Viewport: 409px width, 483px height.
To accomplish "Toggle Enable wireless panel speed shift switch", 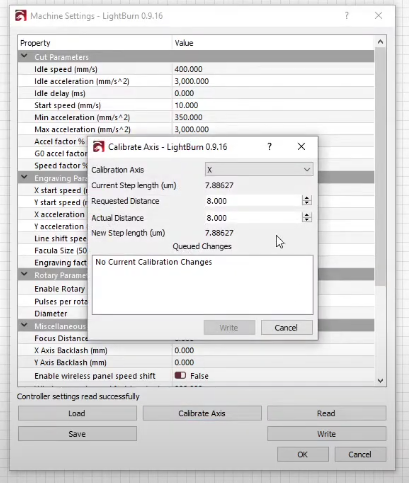I will [180, 376].
